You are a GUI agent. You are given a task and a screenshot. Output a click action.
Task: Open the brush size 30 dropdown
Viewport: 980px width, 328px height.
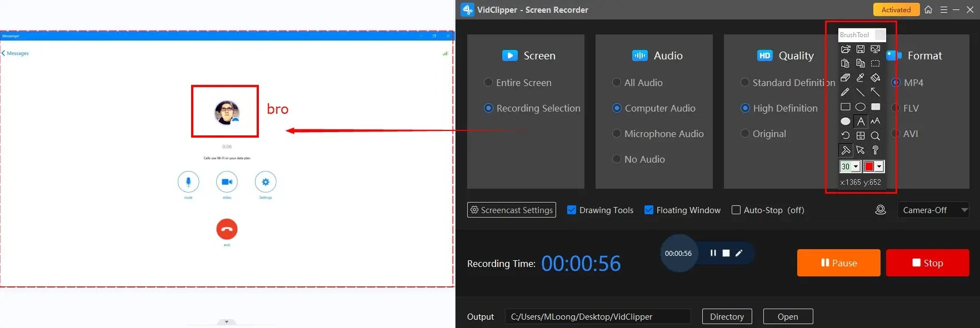click(x=856, y=166)
